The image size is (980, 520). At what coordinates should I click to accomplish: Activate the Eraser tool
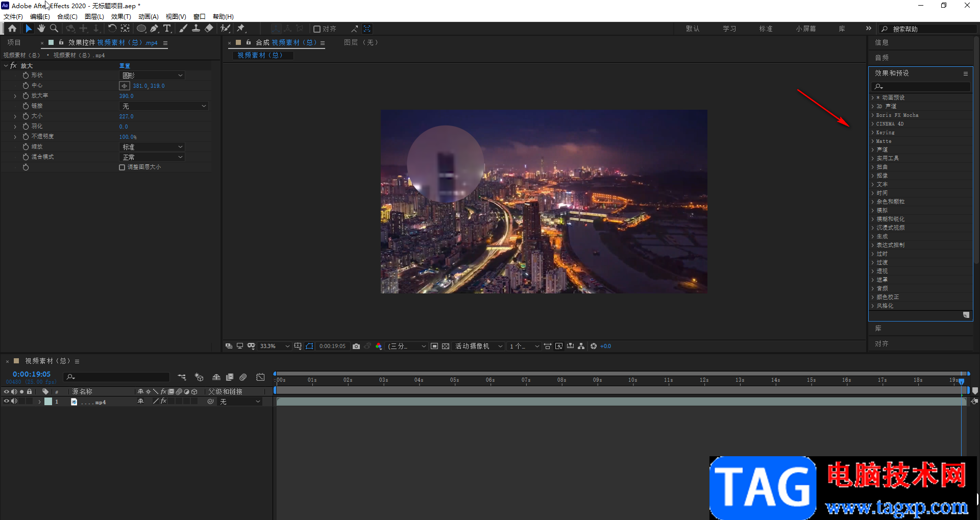pyautogui.click(x=209, y=29)
